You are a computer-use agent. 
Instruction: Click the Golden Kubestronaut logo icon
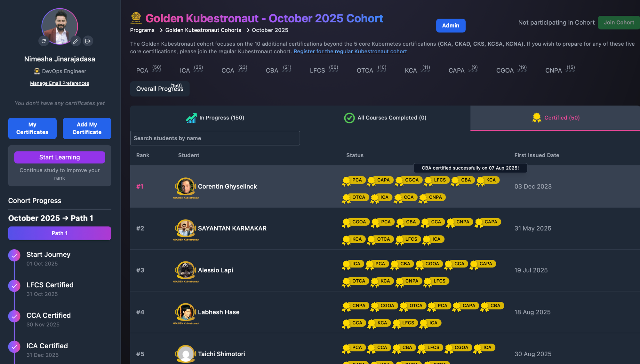[136, 18]
